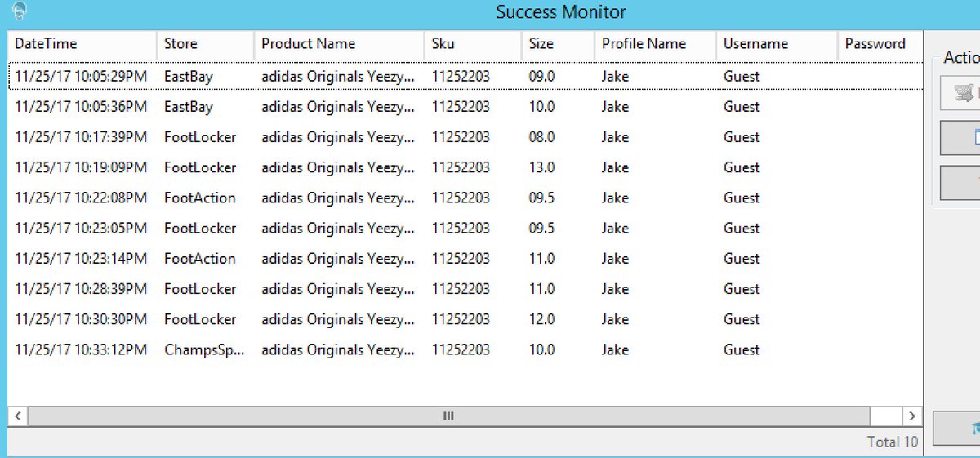Sort by the Profile Name column header
The width and height of the screenshot is (980, 458).
click(x=655, y=44)
